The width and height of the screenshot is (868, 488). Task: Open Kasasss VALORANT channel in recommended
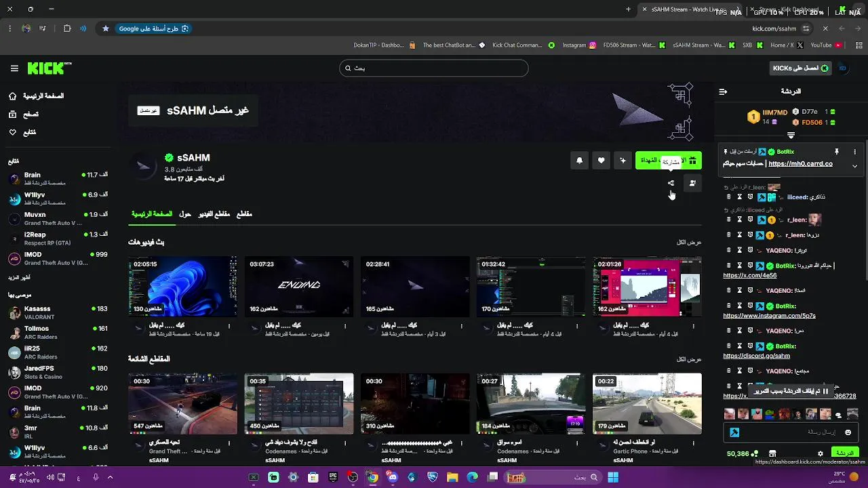[x=58, y=312]
